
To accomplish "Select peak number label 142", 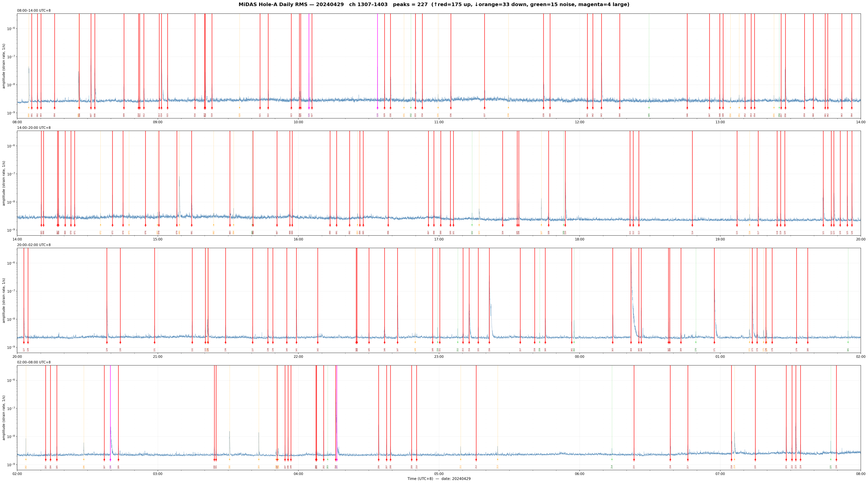I will click(x=317, y=350).
